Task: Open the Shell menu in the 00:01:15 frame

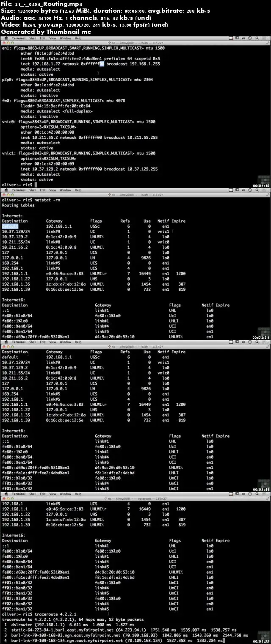Action: pyautogui.click(x=32, y=38)
